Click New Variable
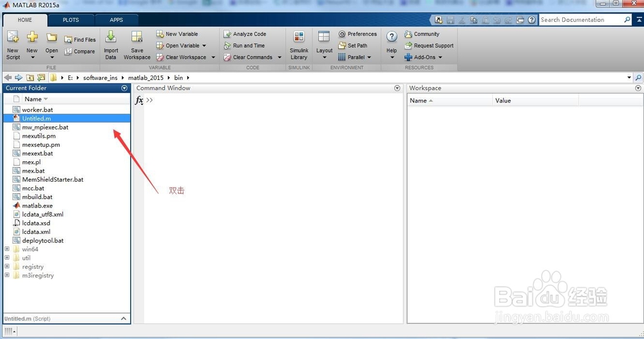The image size is (644, 339). click(177, 34)
